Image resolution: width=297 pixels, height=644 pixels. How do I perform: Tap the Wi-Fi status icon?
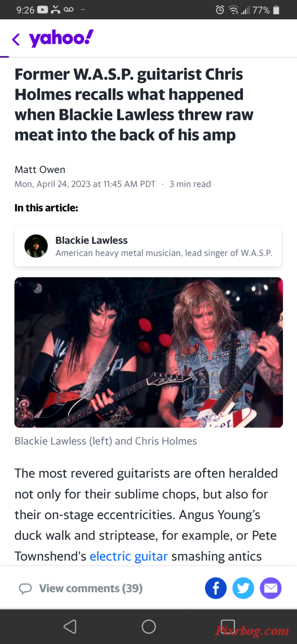point(233,10)
